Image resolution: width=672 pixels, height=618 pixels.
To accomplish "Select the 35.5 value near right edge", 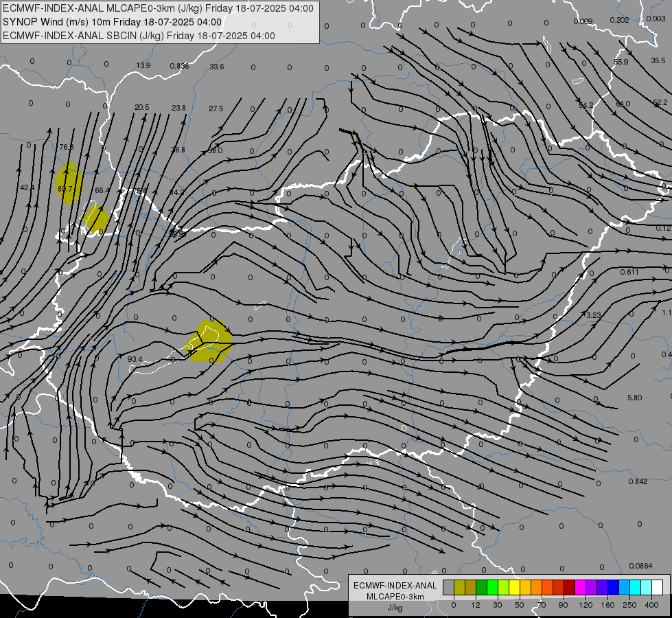I will coord(658,60).
